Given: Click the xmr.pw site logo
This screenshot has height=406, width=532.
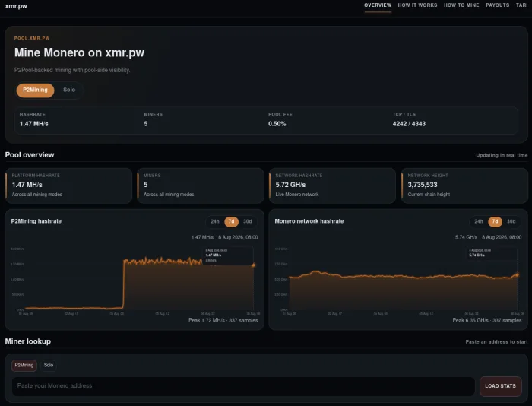Looking at the screenshot, I should point(16,6).
